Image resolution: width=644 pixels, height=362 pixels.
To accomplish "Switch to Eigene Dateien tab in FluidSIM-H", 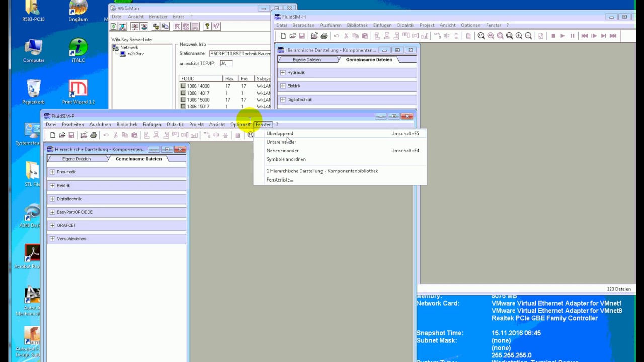I will point(307,60).
